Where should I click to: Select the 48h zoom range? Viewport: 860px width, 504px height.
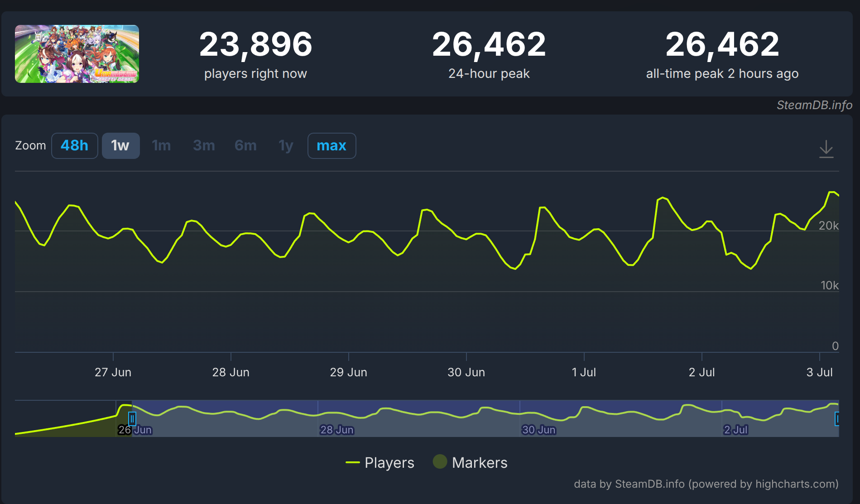coord(75,146)
